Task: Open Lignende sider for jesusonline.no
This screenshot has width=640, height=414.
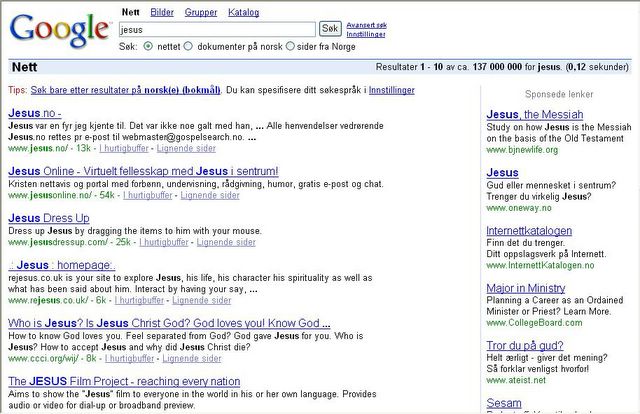Action: pos(210,195)
